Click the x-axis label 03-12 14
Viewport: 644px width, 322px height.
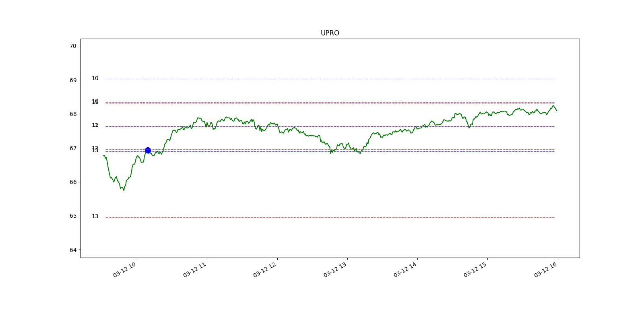[406, 269]
